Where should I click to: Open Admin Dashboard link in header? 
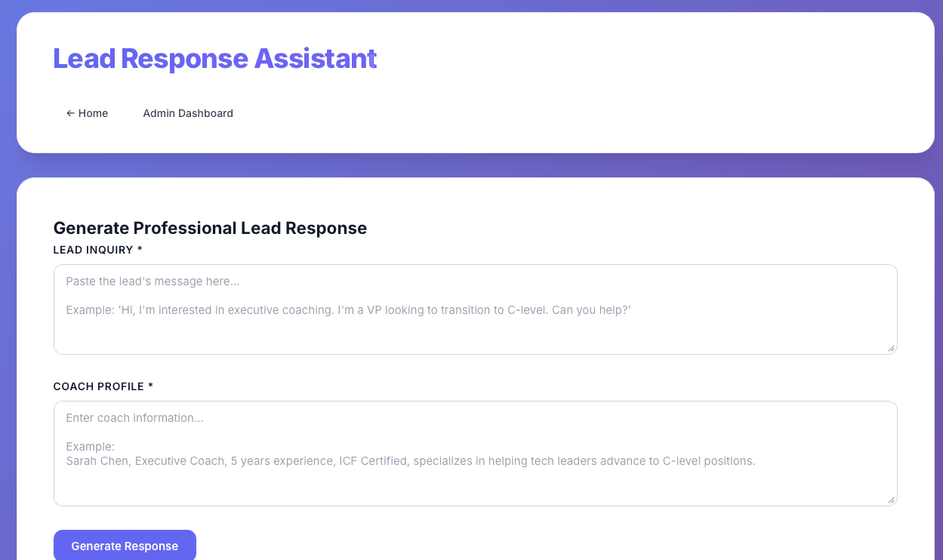187,112
